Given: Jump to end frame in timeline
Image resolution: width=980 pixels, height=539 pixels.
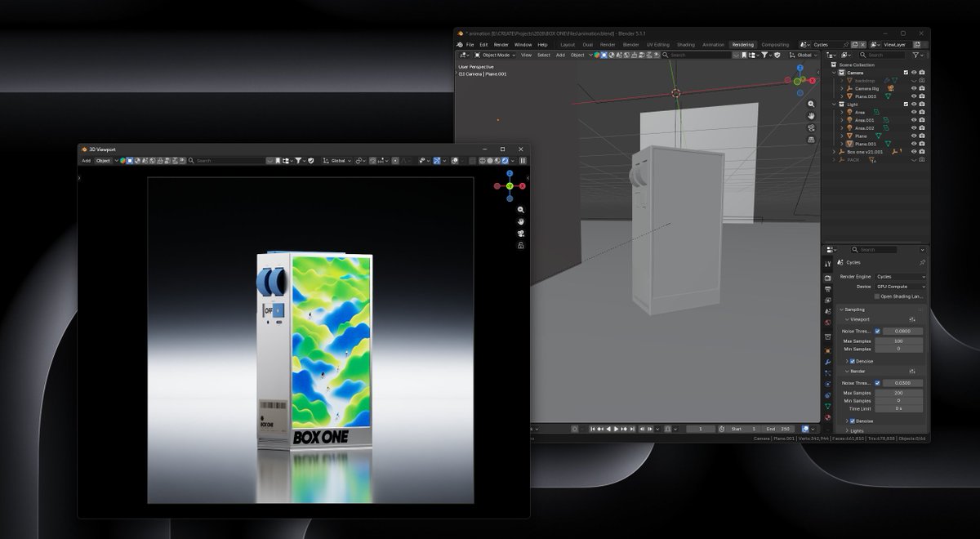Looking at the screenshot, I should [x=631, y=429].
